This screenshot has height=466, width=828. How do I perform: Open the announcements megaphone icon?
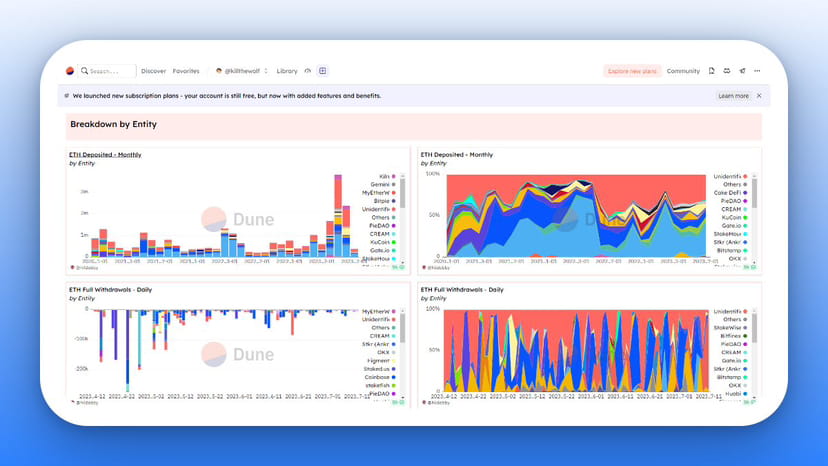(742, 71)
